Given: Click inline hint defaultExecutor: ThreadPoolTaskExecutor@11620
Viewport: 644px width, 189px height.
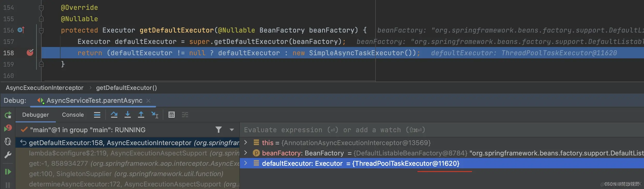Looking at the screenshot, I should coord(524,53).
